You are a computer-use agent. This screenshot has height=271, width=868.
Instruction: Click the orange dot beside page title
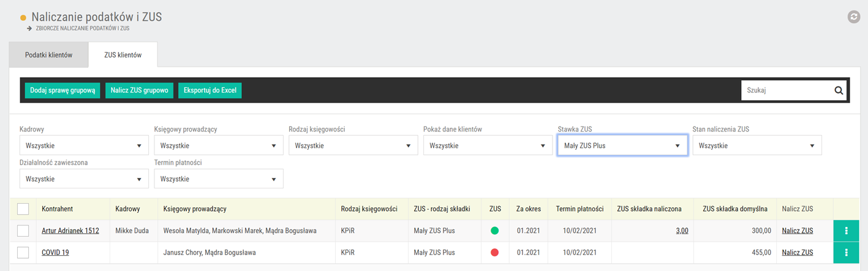(x=23, y=18)
